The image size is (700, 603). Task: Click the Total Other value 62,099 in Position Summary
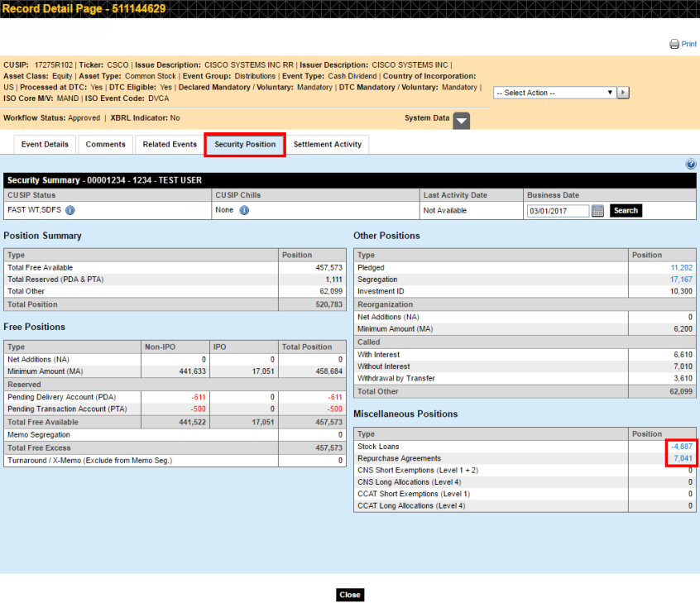pos(331,291)
